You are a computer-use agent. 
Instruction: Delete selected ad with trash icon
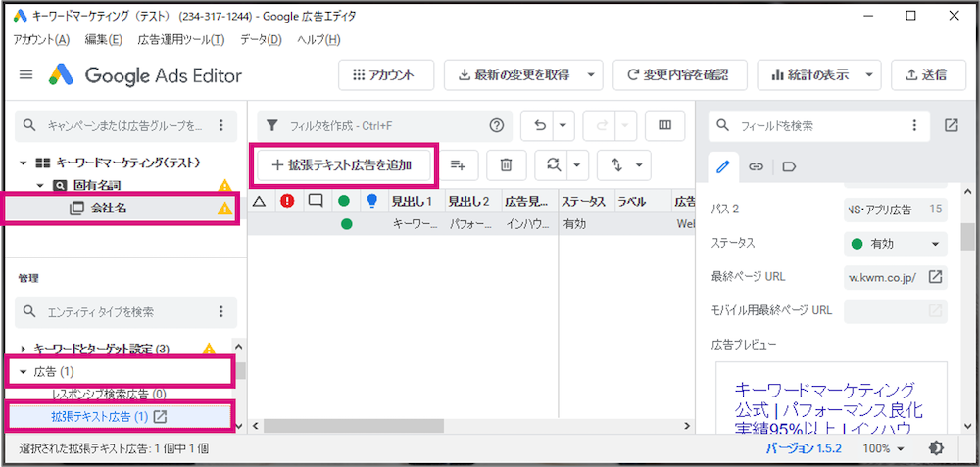click(507, 164)
